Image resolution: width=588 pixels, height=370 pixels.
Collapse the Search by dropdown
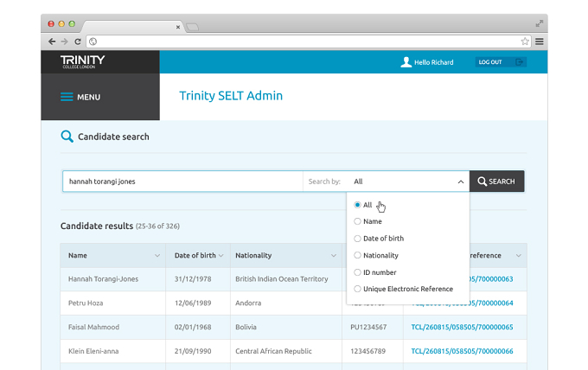(x=461, y=182)
